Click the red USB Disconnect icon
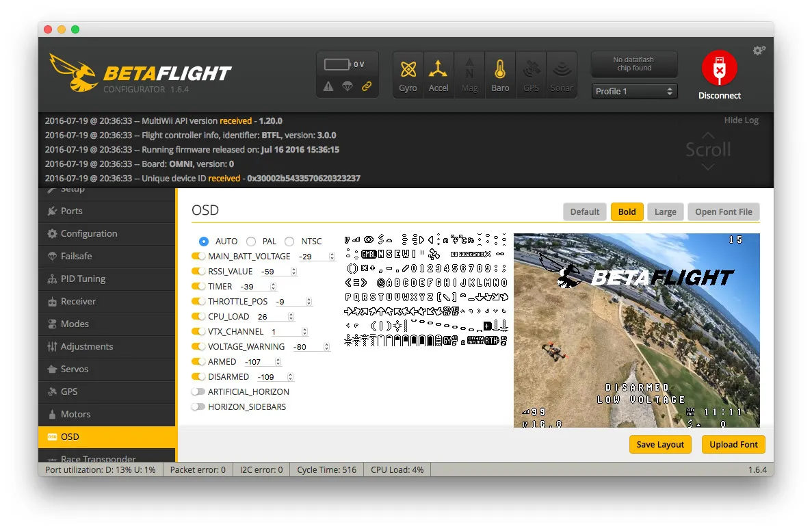The width and height of the screenshot is (812, 531). [719, 68]
